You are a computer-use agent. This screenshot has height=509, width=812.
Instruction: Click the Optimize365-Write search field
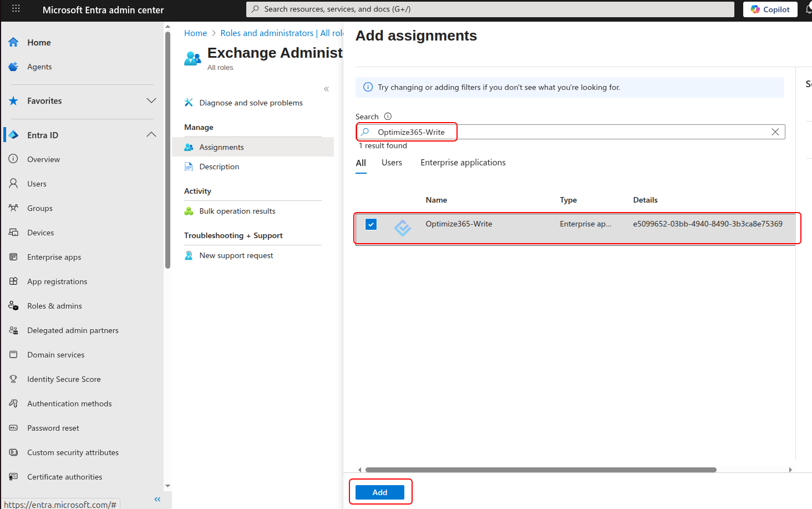coord(570,132)
